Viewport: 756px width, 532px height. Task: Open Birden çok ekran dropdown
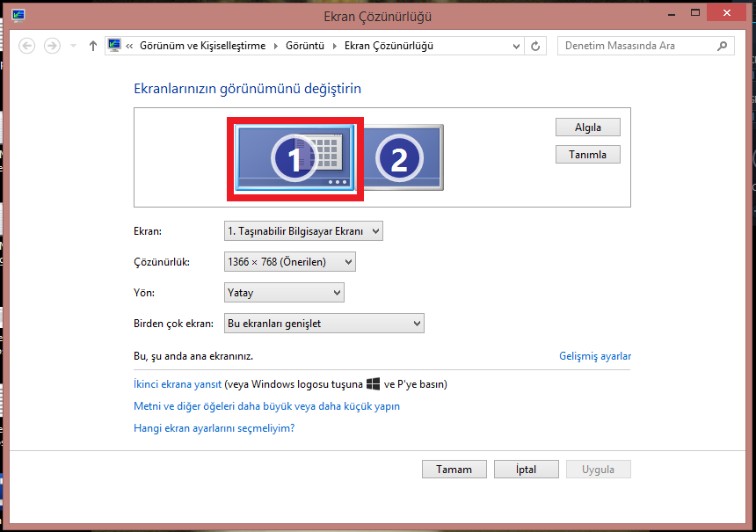[x=324, y=324]
